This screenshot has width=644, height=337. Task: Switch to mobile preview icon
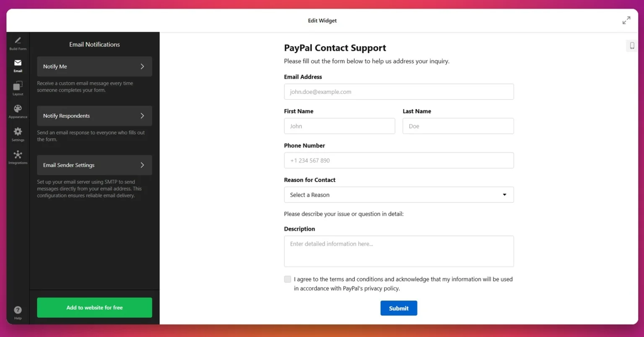(632, 46)
